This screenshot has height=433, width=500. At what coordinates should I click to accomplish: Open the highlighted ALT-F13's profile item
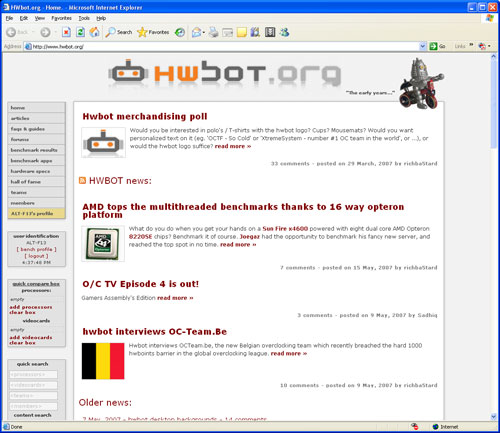point(36,213)
